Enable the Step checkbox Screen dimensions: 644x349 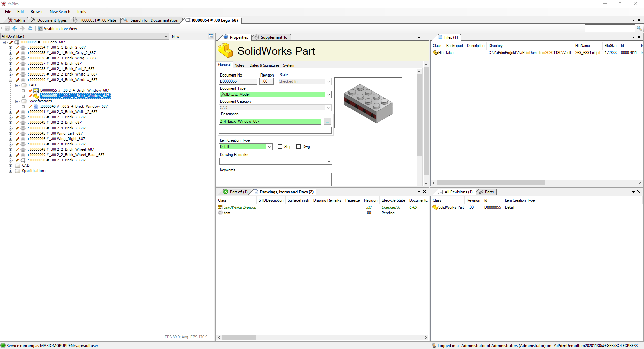280,147
